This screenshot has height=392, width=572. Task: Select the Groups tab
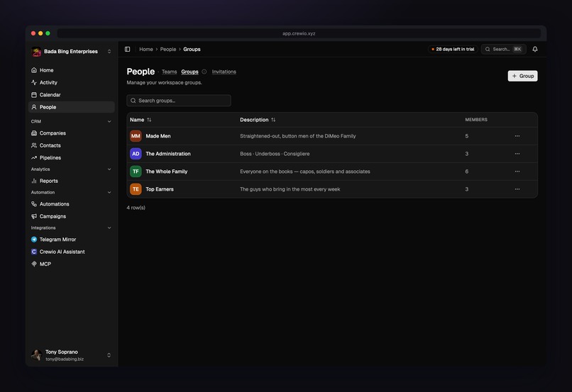[189, 72]
